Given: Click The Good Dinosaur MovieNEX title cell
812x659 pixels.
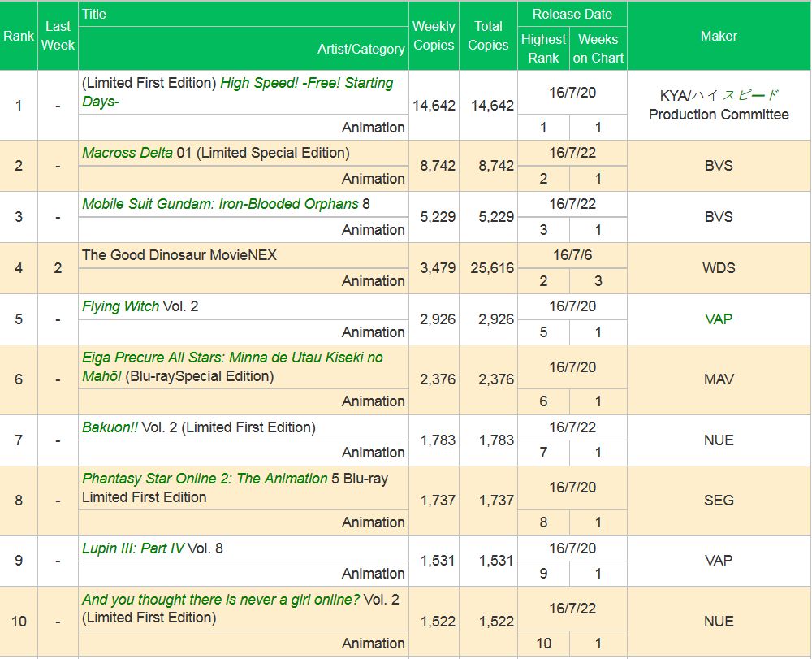Looking at the screenshot, I should point(179,255).
